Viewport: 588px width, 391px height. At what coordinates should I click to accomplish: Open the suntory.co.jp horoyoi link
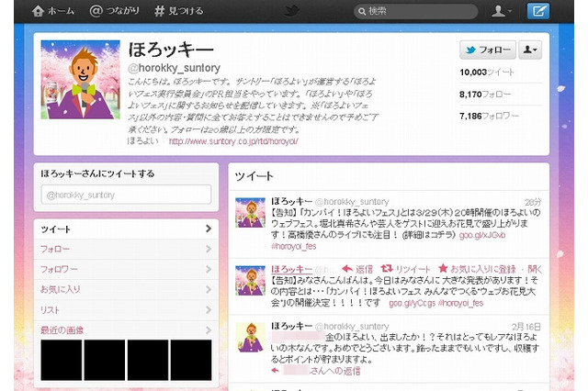(233, 141)
